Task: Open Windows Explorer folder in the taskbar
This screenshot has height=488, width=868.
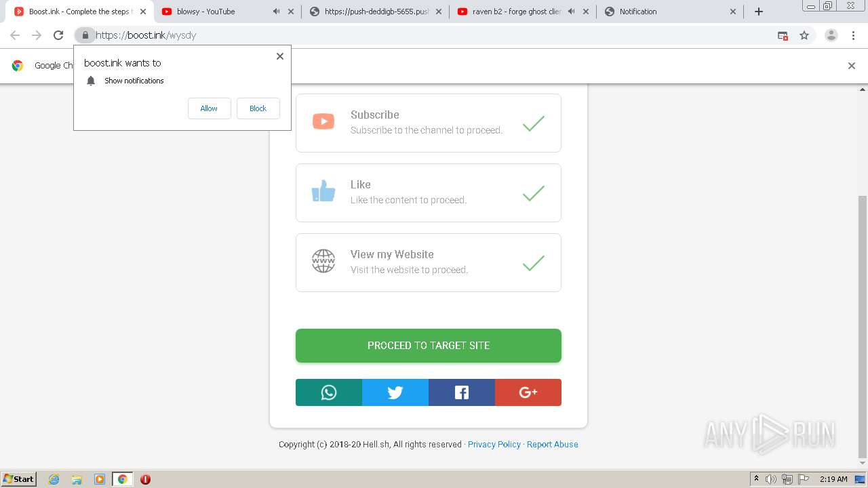Action: click(77, 479)
